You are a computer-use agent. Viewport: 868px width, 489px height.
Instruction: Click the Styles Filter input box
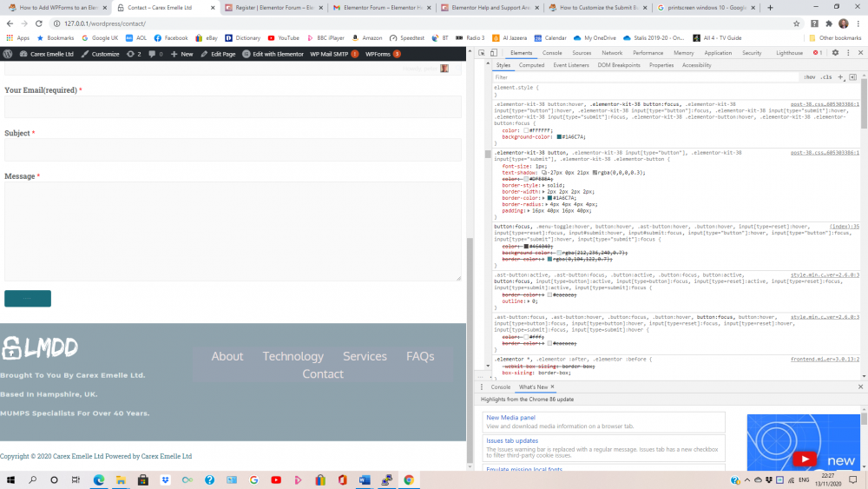pyautogui.click(x=647, y=77)
